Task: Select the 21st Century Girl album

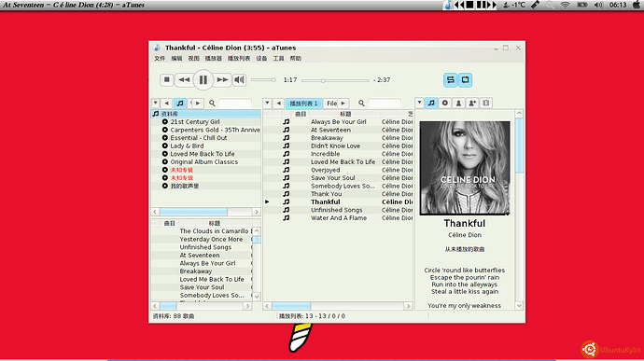Action: 195,122
